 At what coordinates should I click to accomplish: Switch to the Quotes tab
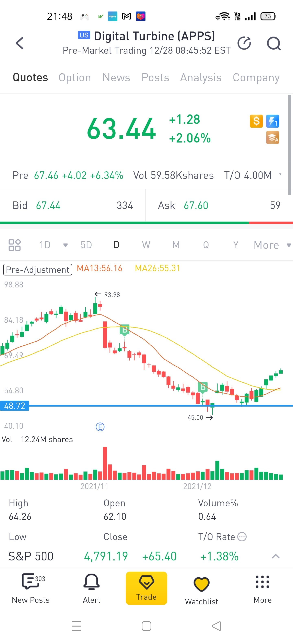(30, 77)
